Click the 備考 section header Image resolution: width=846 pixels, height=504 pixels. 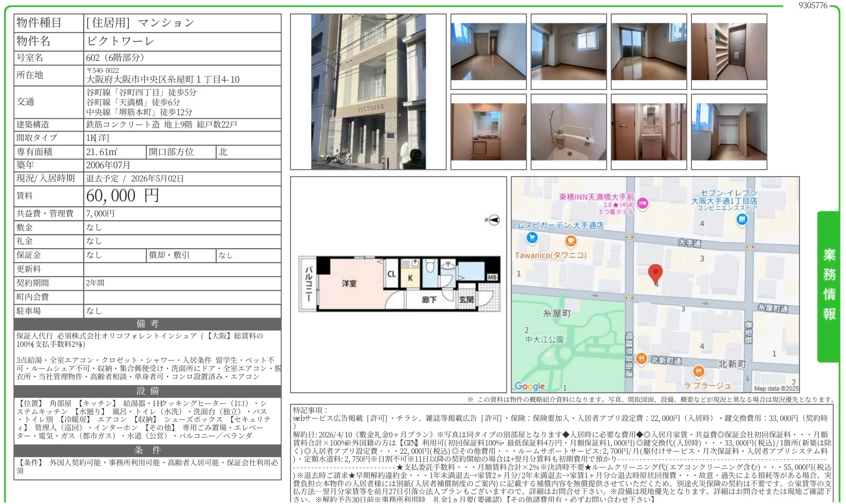tap(148, 324)
